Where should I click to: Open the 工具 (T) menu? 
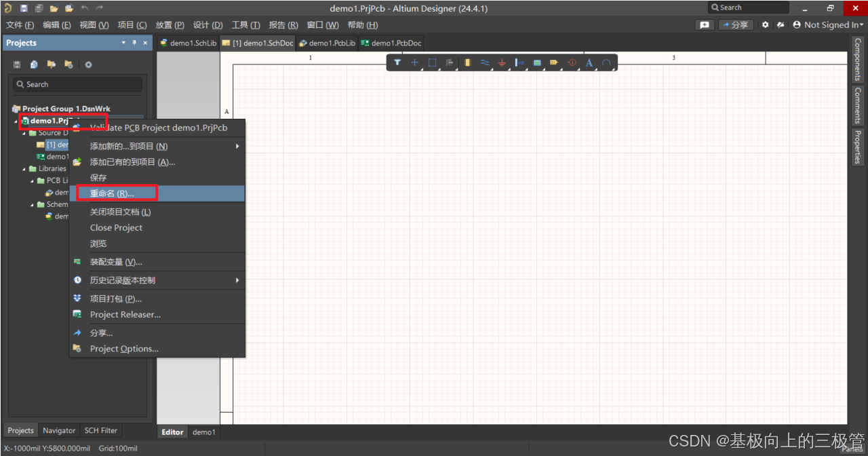[245, 25]
